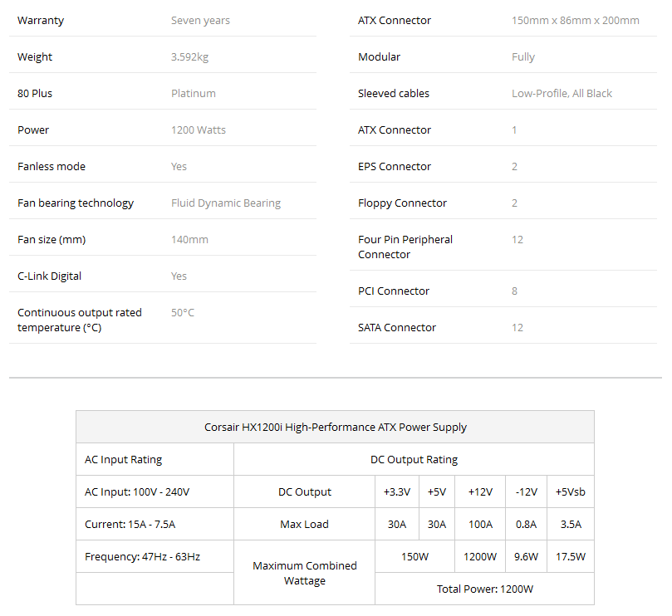Click the 140mm fan size value
The width and height of the screenshot is (672, 616).
click(x=189, y=239)
